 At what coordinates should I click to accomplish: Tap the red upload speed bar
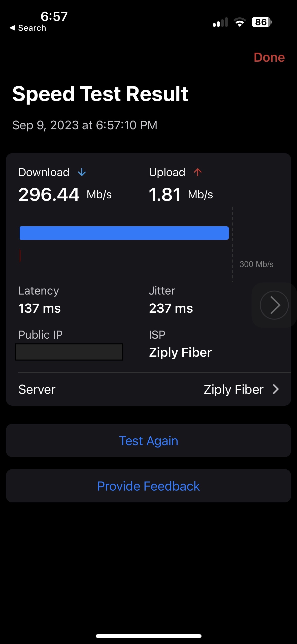point(20,256)
